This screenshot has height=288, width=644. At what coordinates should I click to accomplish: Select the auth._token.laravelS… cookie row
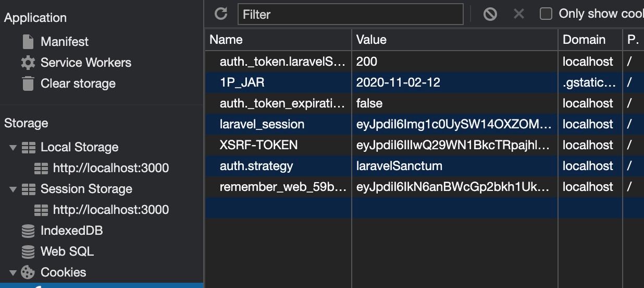tap(425, 62)
